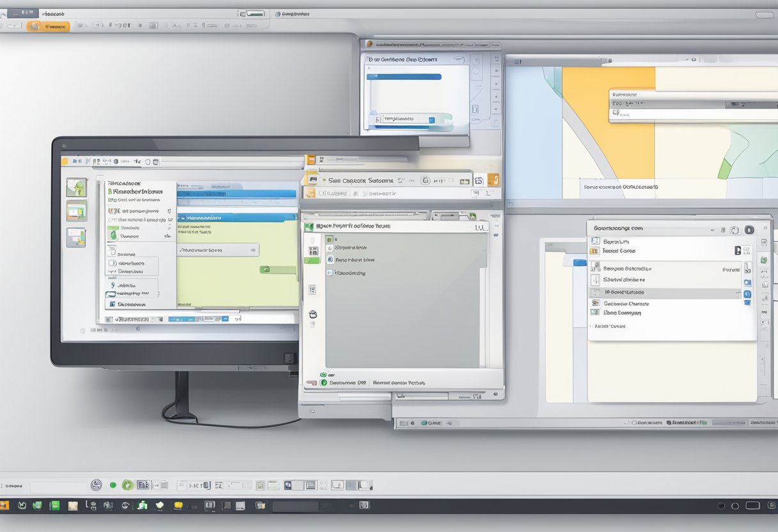Click the pot-shaped icon in center window sidebar
The width and height of the screenshot is (778, 532).
(313, 315)
